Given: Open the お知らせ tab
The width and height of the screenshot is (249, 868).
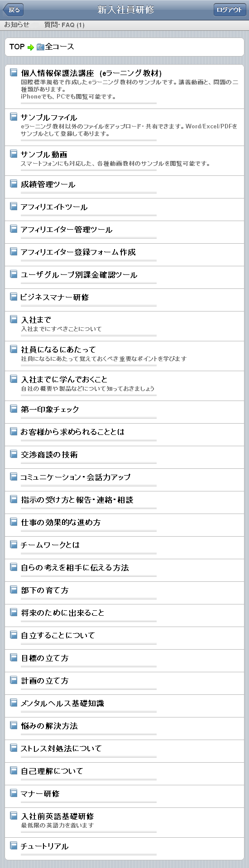Looking at the screenshot, I should click(x=17, y=25).
